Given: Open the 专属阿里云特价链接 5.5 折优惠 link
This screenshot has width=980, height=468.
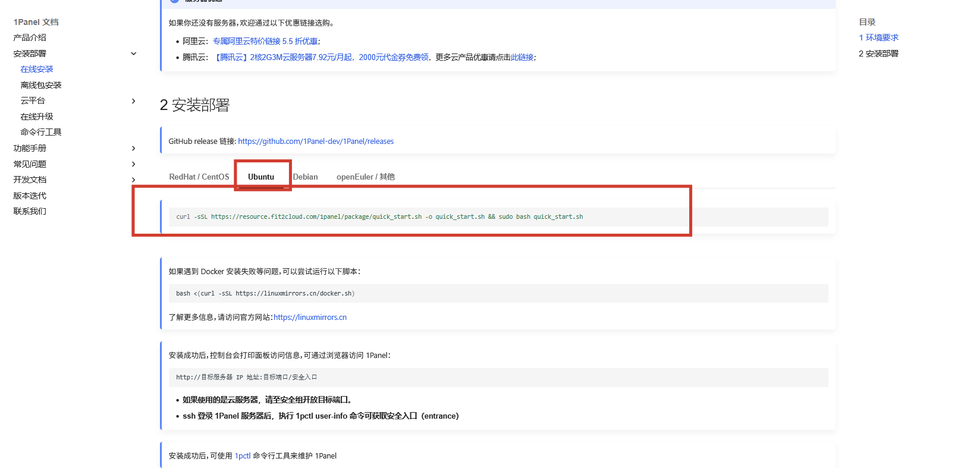Looking at the screenshot, I should 265,41.
